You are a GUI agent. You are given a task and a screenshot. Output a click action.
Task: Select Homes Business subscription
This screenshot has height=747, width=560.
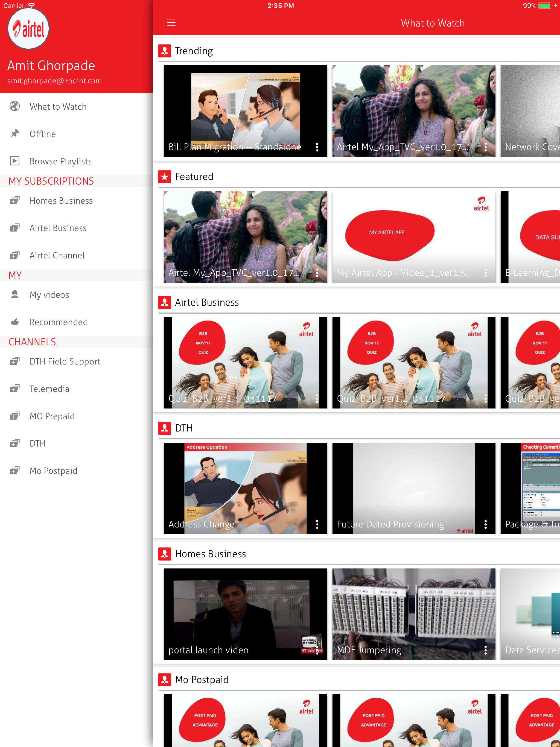point(76,201)
